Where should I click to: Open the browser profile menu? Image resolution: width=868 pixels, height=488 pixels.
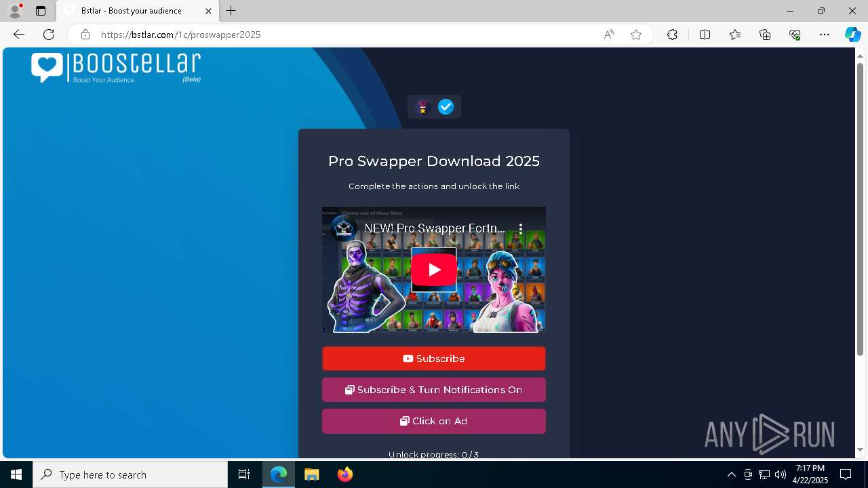[x=15, y=11]
